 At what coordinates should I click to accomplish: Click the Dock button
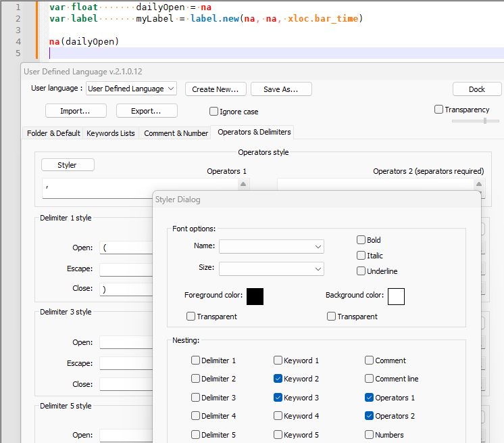click(477, 89)
